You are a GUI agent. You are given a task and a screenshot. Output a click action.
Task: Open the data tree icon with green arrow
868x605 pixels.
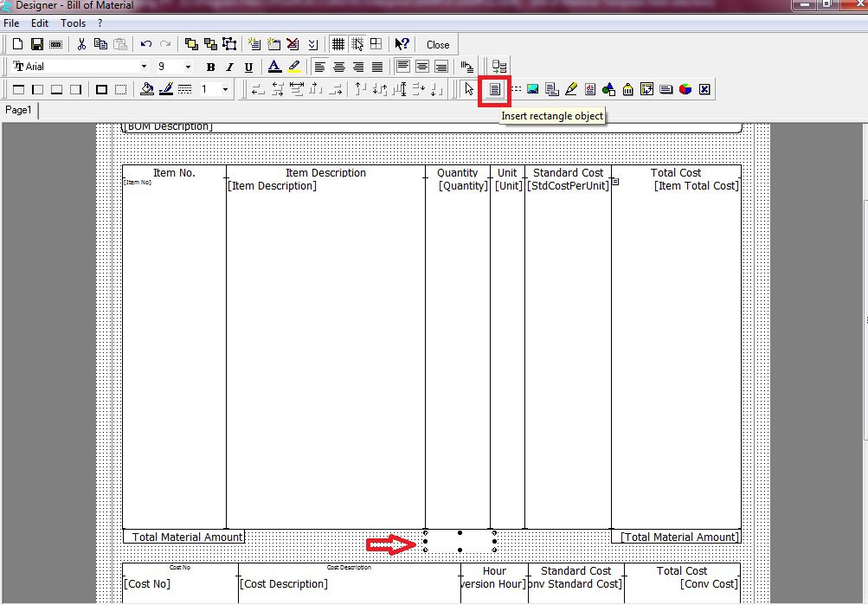(499, 67)
